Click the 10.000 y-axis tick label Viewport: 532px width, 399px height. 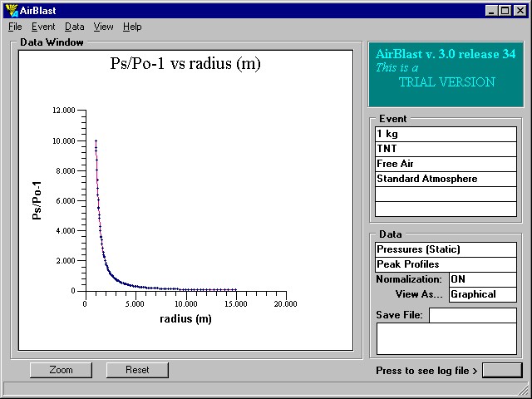(64, 140)
